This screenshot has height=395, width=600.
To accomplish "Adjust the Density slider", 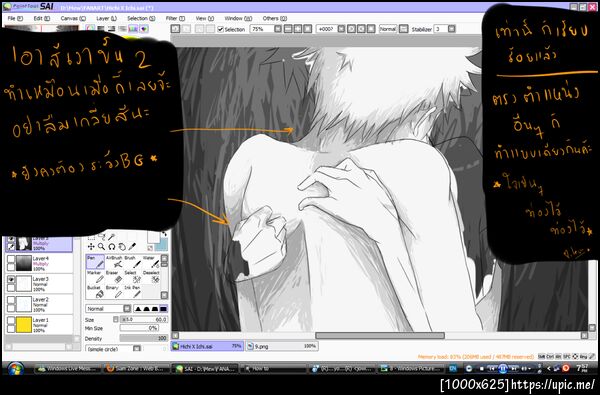I will click(144, 338).
